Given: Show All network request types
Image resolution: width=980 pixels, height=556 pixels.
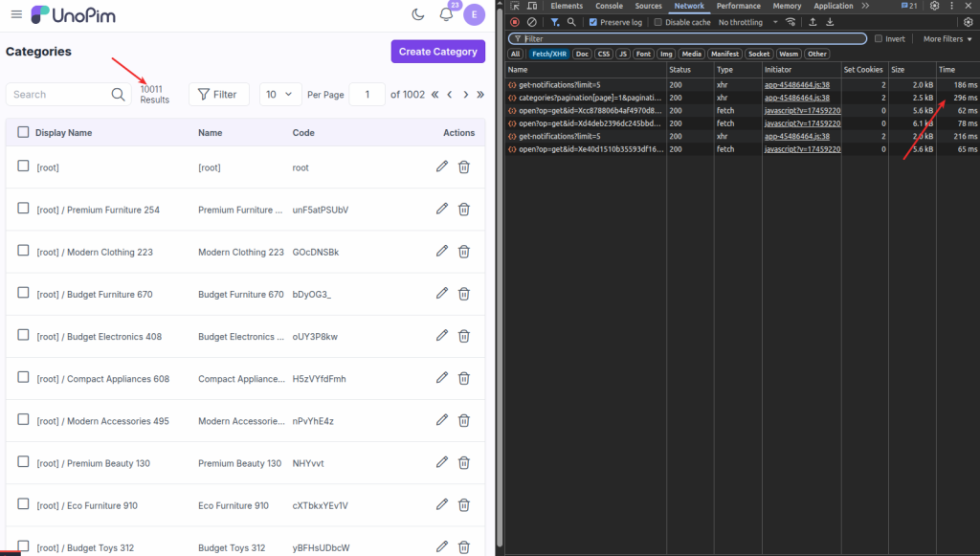Looking at the screenshot, I should [x=516, y=54].
